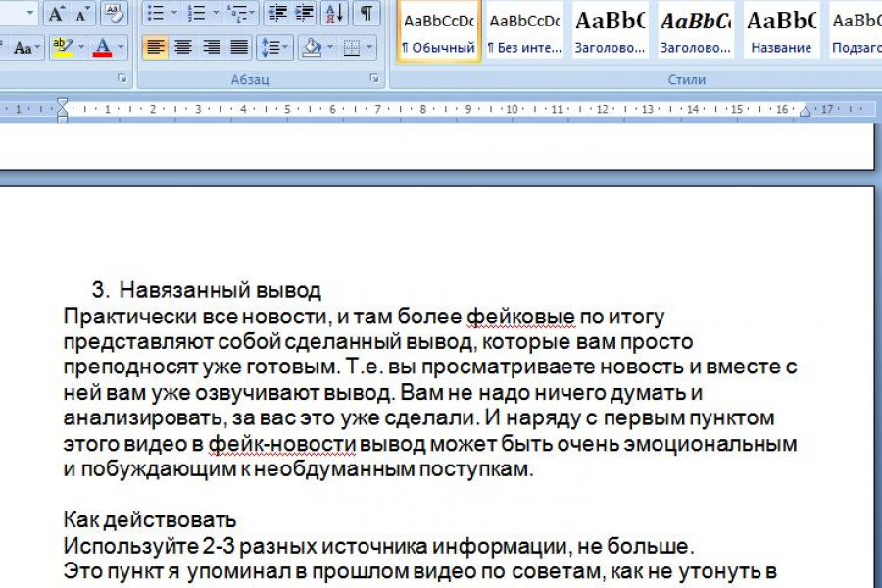
Task: Open the multilevel list dropdown arrow
Action: coord(252,14)
